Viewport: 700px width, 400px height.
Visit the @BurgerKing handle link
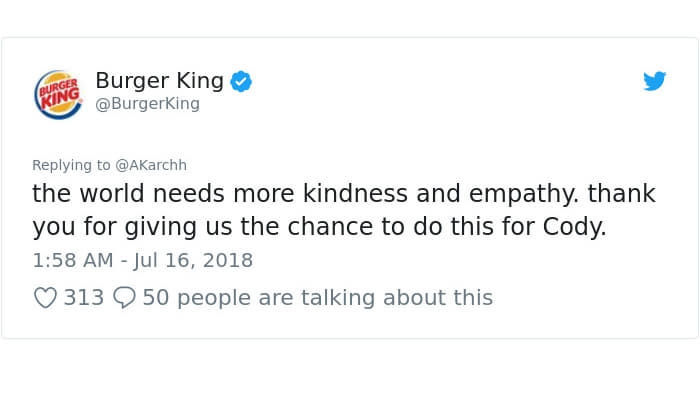tap(147, 104)
